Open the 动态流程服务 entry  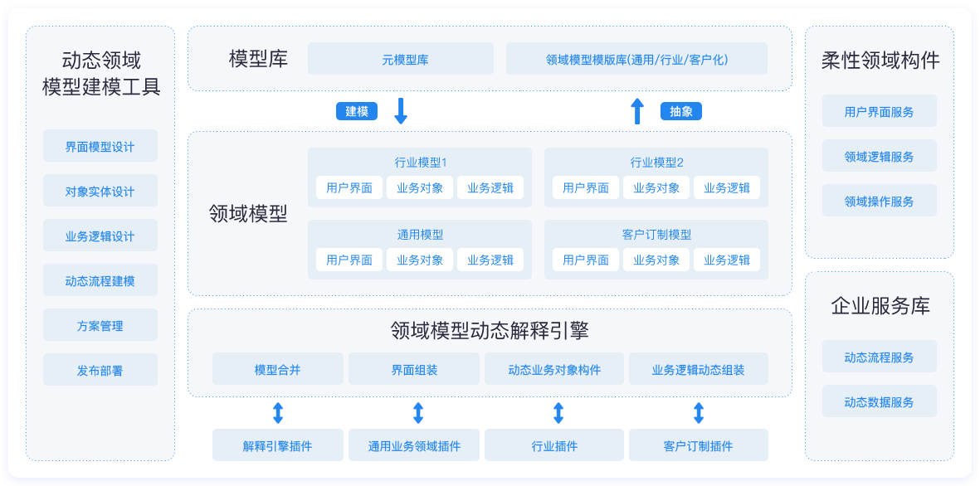[879, 356]
